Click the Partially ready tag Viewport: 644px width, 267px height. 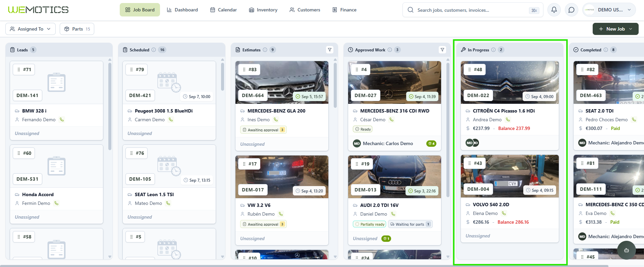(370, 224)
